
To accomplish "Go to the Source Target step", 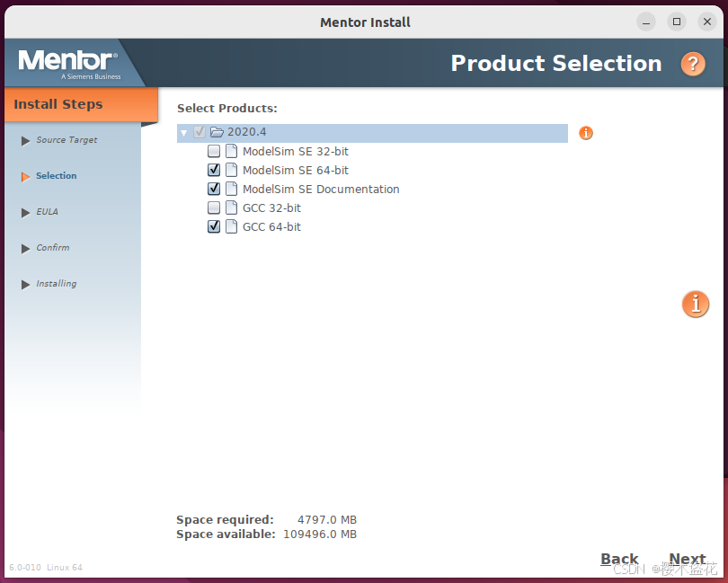I will pos(67,140).
